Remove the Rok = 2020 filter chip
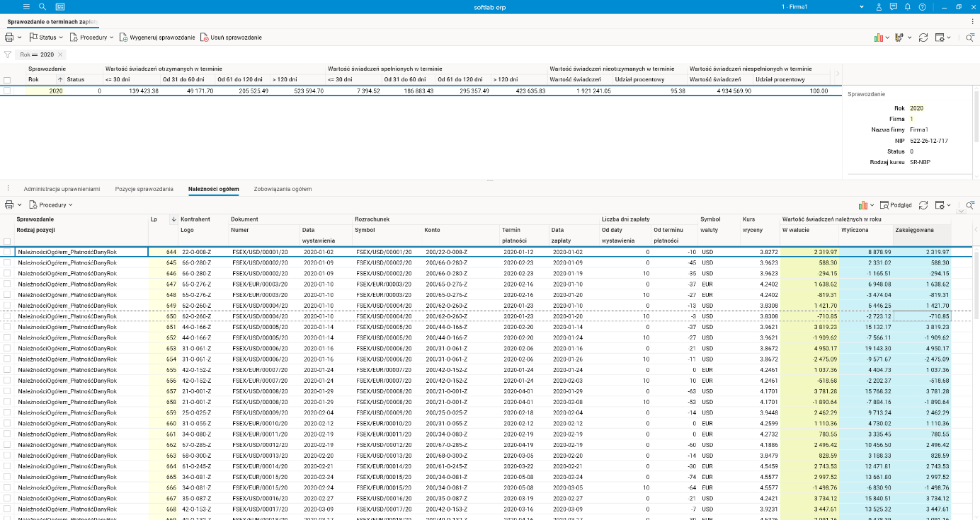Screen dimensions: 980x520 click(60, 54)
